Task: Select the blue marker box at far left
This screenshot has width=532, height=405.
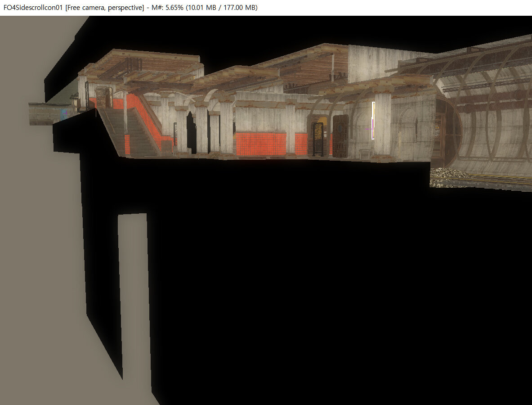Action: (63, 114)
